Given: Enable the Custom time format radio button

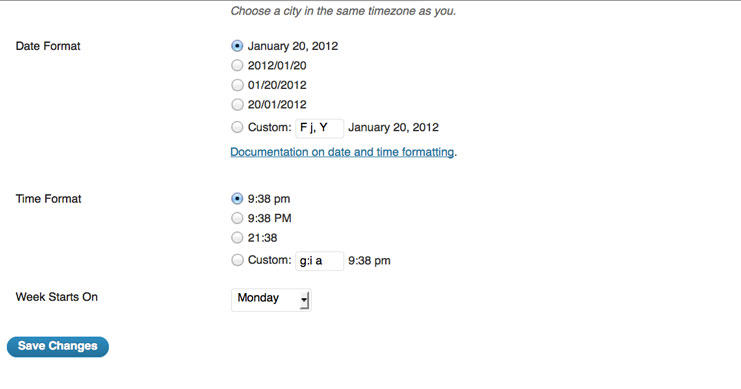Looking at the screenshot, I should pyautogui.click(x=237, y=259).
